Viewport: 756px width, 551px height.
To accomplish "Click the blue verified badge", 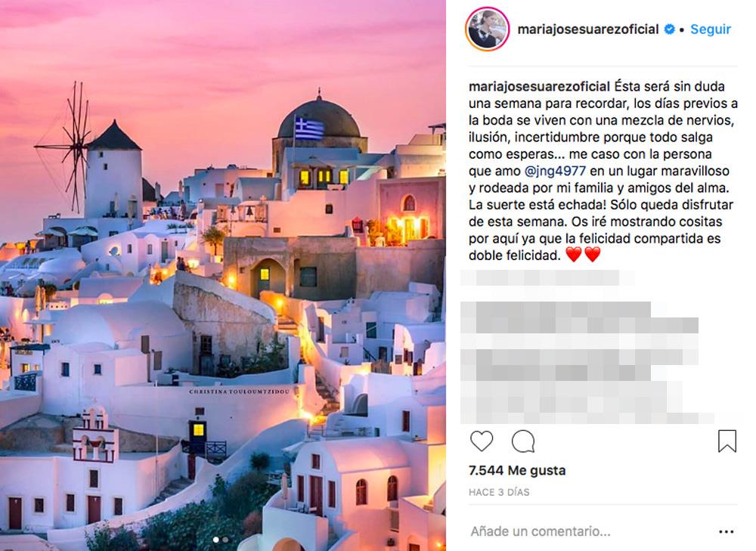I will click(x=669, y=29).
